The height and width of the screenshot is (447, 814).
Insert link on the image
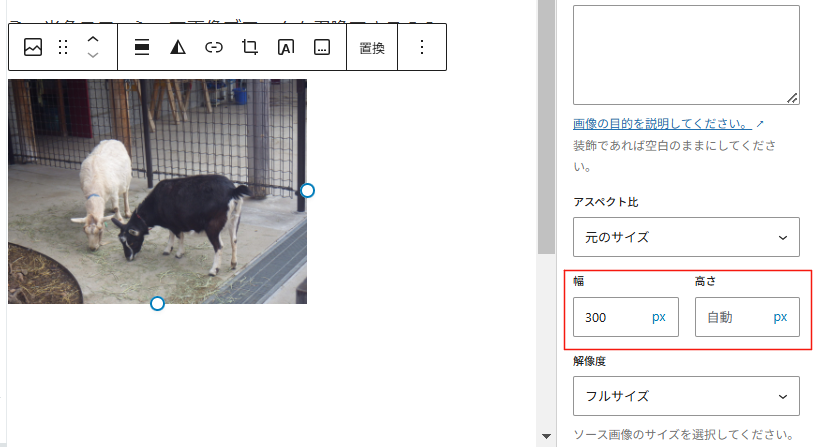(214, 47)
